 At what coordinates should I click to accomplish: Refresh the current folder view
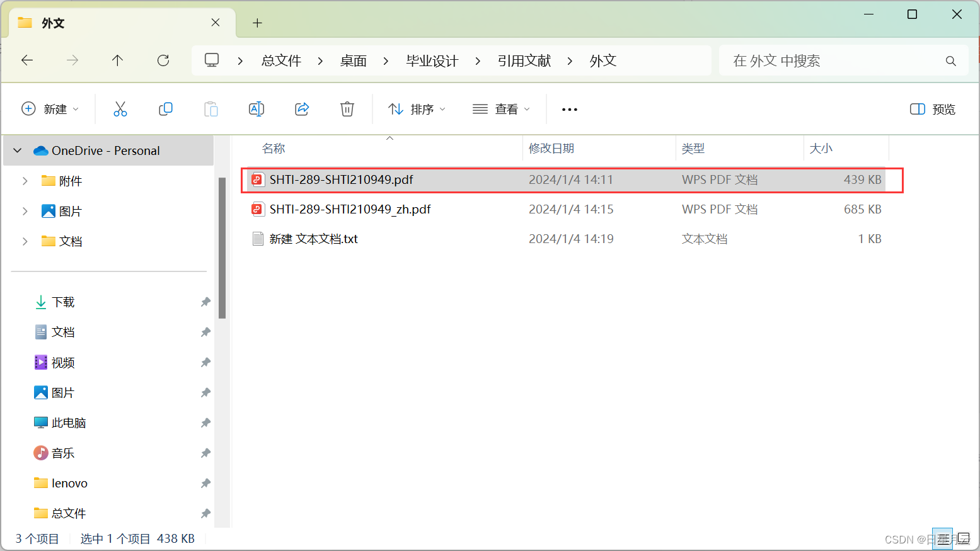coord(163,60)
